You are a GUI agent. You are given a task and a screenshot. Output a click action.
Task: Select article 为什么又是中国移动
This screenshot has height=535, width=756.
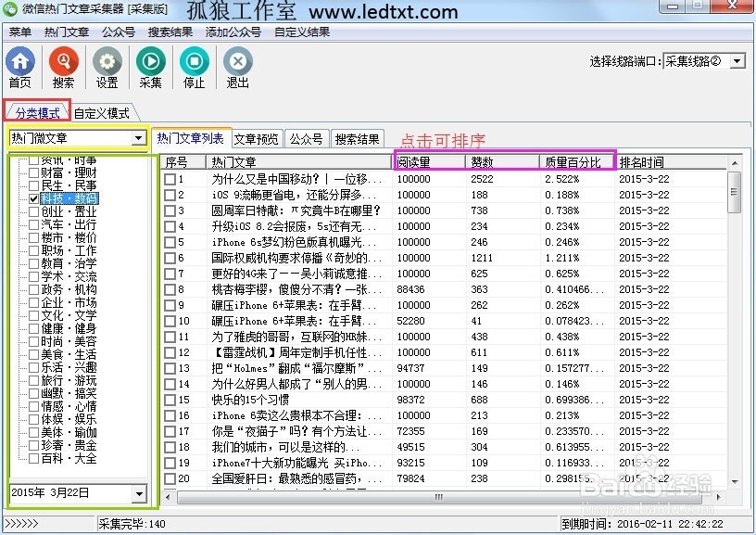pos(296,180)
